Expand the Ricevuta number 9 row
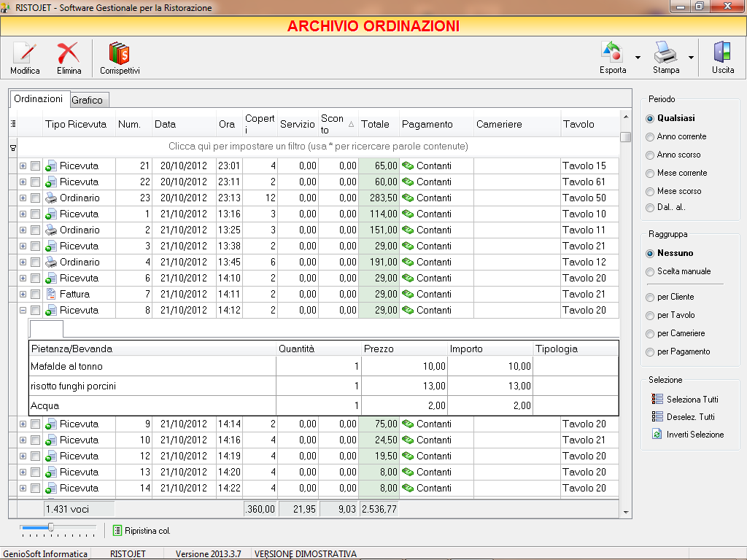This screenshot has width=747, height=560. [23, 424]
